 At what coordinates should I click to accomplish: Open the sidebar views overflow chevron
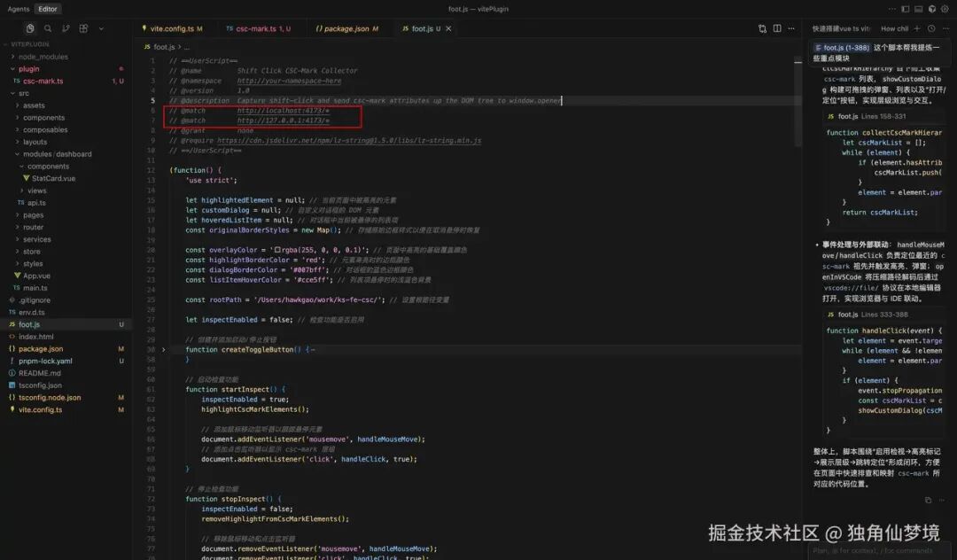pyautogui.click(x=101, y=28)
